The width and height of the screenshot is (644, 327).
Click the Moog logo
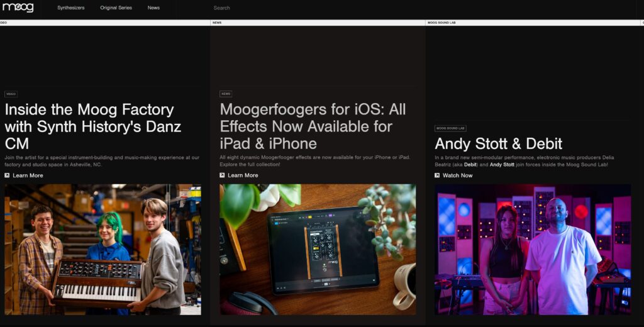coord(18,8)
